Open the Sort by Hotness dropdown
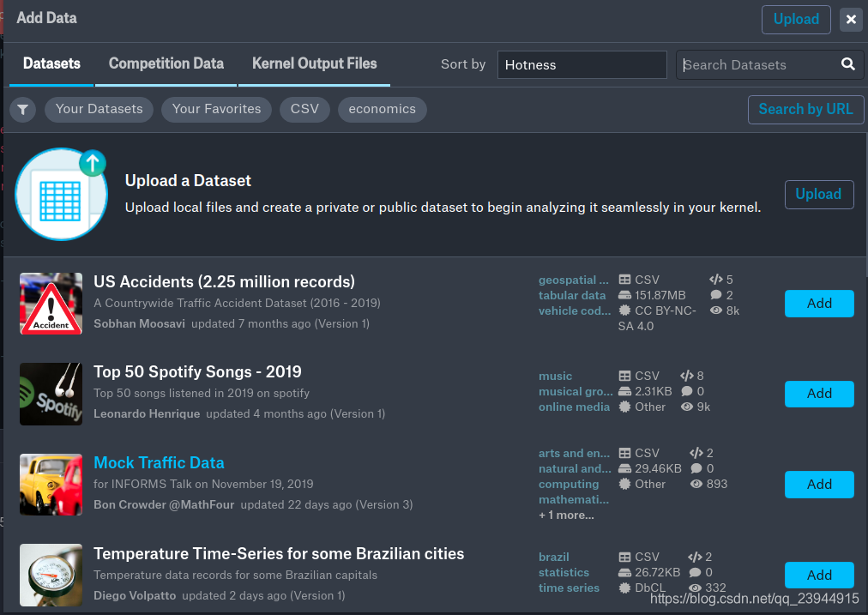 pyautogui.click(x=582, y=65)
